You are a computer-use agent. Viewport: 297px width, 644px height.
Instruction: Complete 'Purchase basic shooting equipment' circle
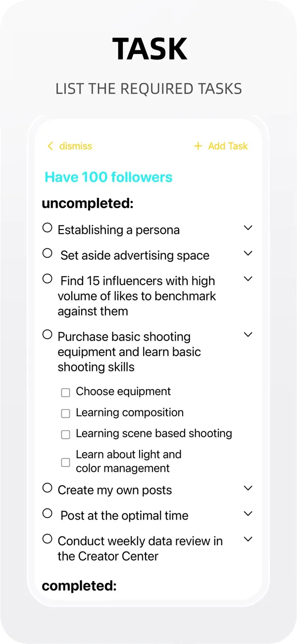47,335
